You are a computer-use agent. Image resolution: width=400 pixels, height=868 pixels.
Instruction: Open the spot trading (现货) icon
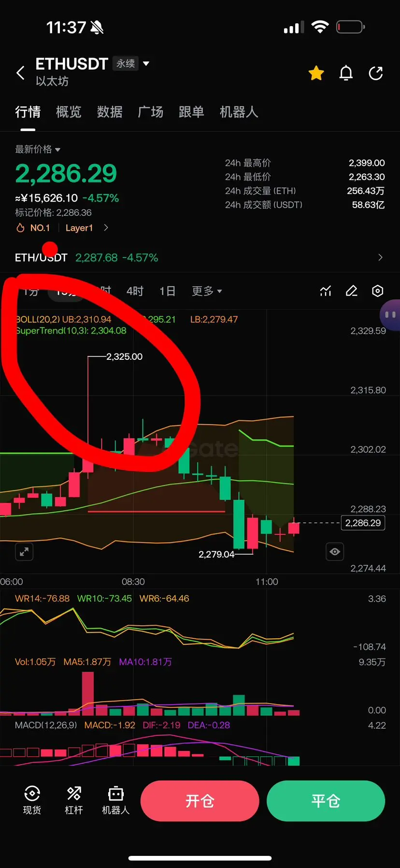[32, 800]
